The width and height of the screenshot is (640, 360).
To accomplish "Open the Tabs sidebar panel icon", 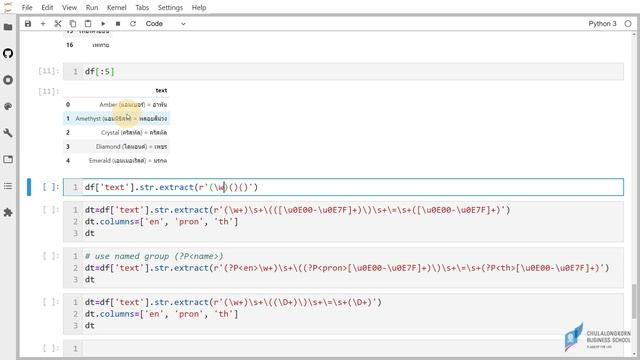I will (x=8, y=160).
